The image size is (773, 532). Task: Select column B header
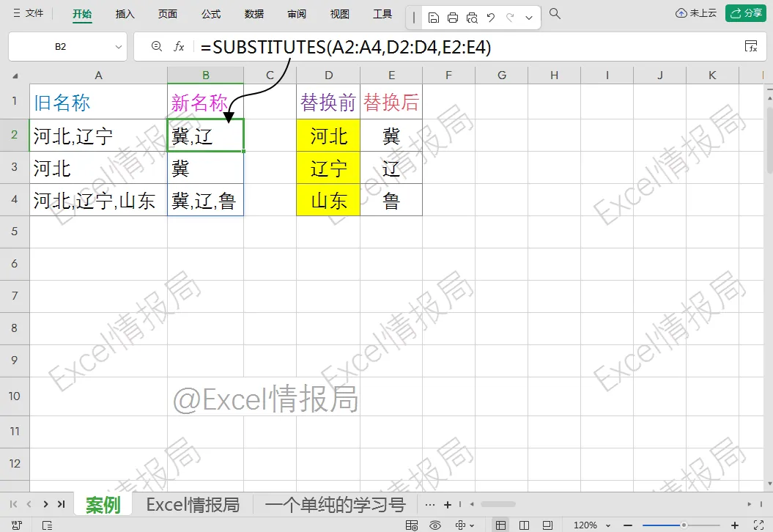206,75
